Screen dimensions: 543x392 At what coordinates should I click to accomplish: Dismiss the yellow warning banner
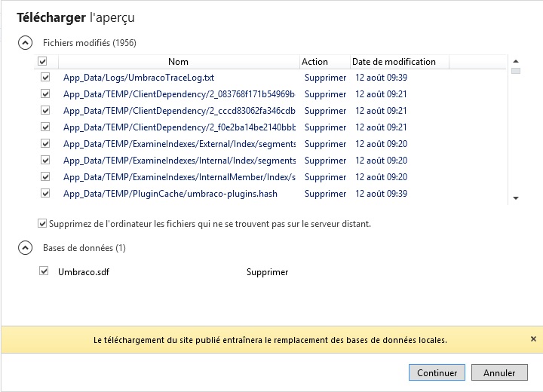533,339
